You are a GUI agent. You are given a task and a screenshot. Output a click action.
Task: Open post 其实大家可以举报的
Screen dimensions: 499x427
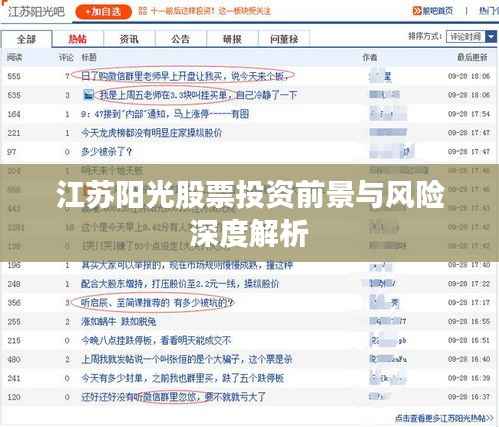click(x=187, y=265)
